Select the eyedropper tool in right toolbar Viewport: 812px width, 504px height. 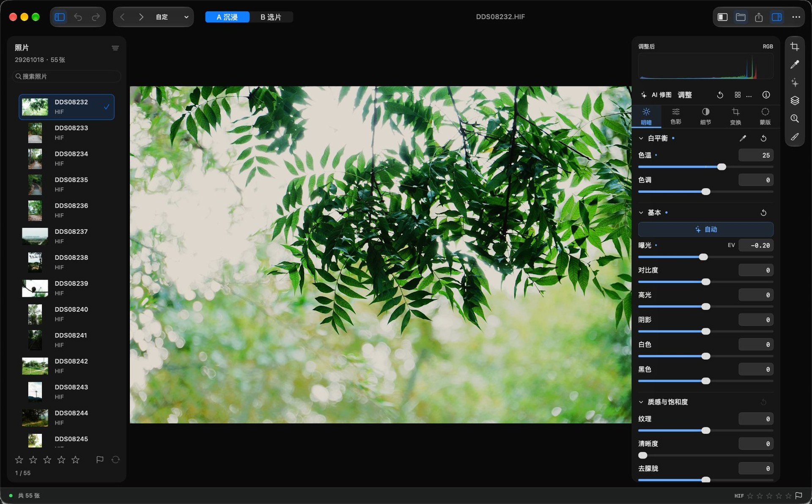coord(795,64)
